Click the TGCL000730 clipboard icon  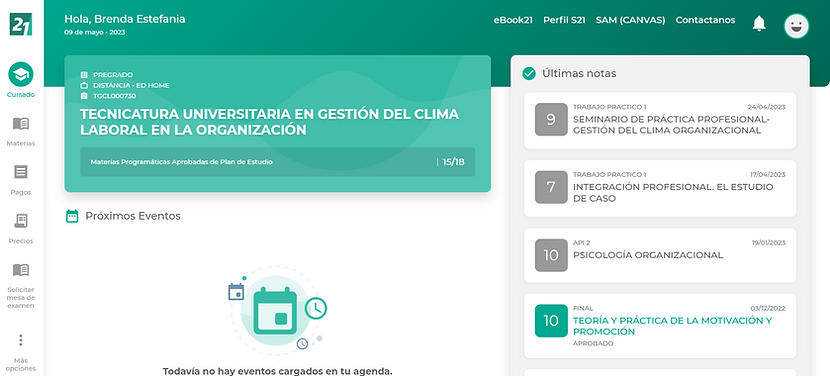pos(84,96)
